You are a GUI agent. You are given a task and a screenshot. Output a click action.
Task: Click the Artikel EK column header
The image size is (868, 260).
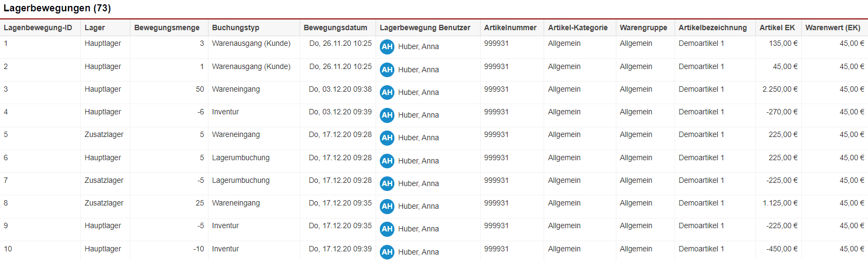tap(777, 28)
